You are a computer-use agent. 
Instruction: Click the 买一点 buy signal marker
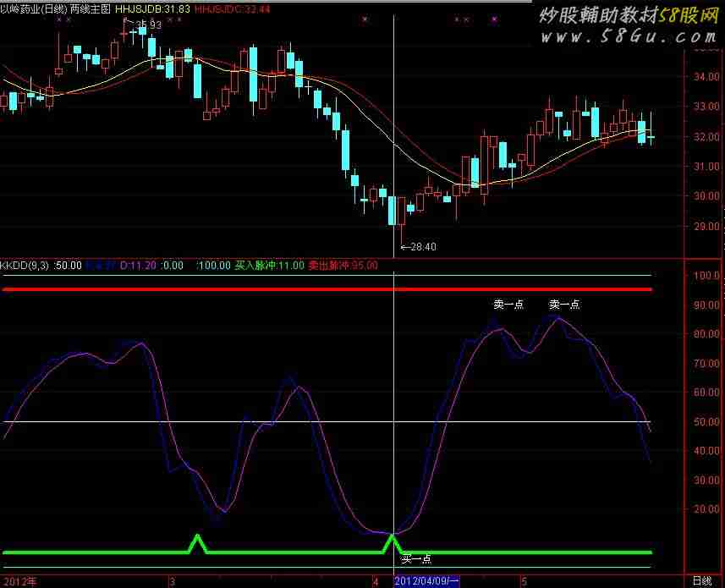pyautogui.click(x=416, y=558)
